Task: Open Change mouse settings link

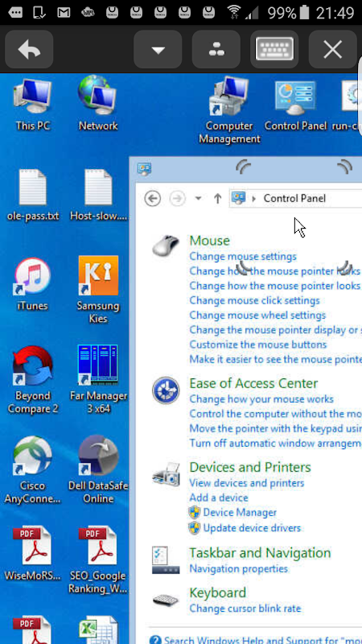Action: click(x=243, y=257)
